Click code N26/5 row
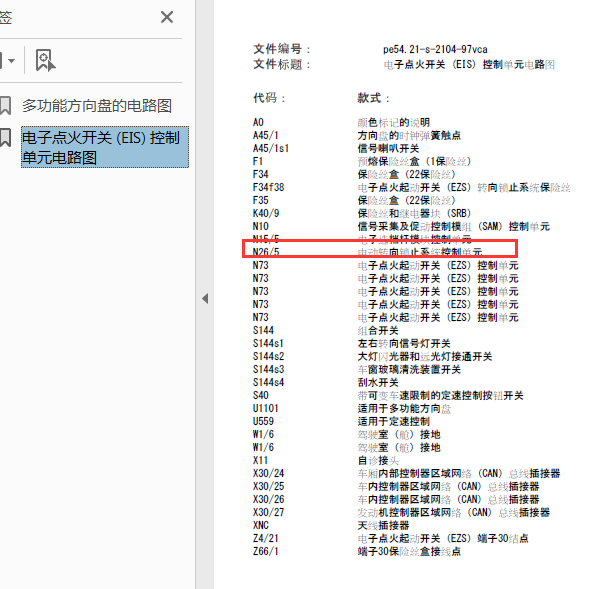Screen dimensions: 601x589 (x=368, y=252)
